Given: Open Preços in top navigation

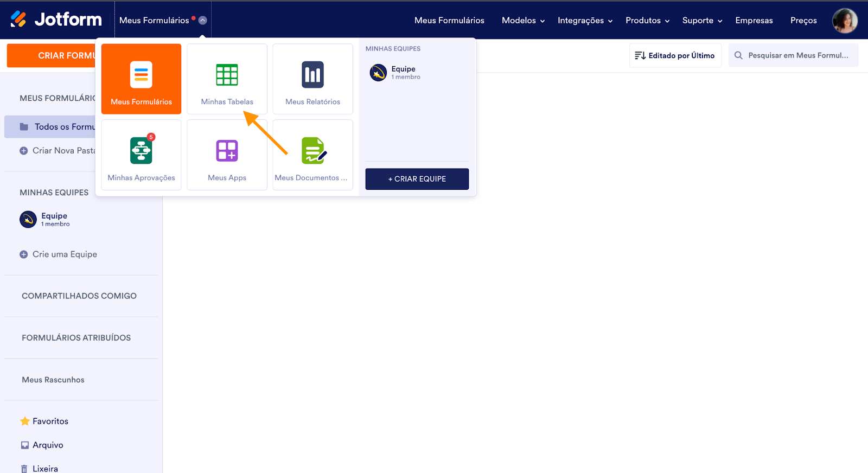Looking at the screenshot, I should tap(803, 21).
